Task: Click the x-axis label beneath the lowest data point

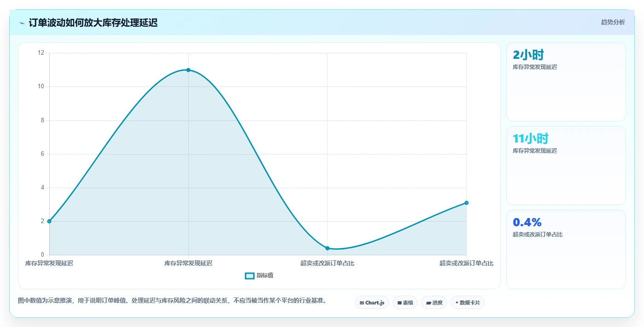Action: (327, 264)
